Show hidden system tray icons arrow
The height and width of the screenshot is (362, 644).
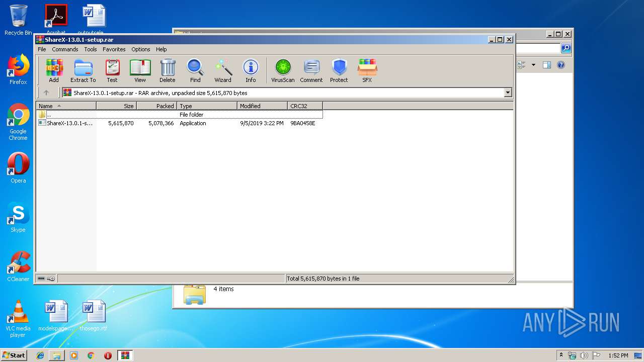[561, 355]
